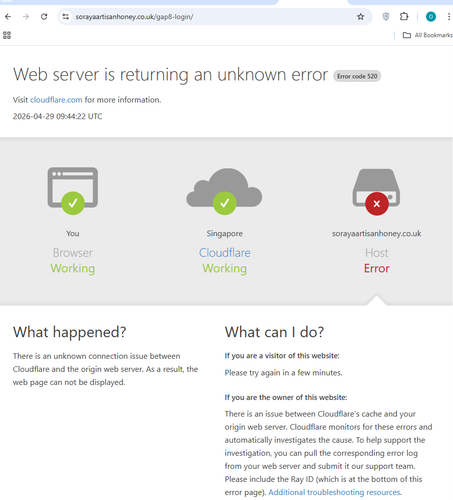Click the red 'Error' host status text

(x=377, y=268)
